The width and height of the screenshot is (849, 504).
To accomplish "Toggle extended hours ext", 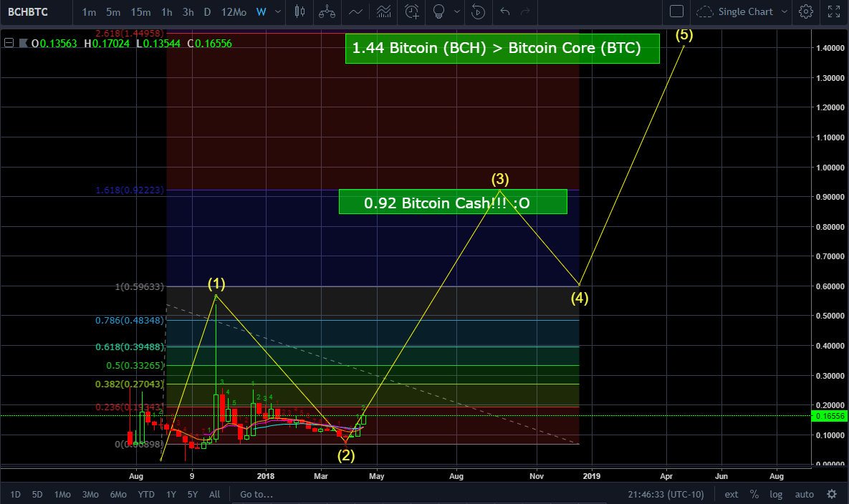I will 732,494.
